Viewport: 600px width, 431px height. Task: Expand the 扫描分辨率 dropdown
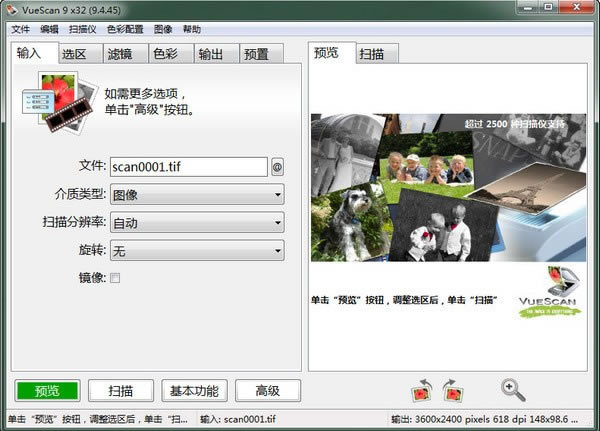click(196, 223)
